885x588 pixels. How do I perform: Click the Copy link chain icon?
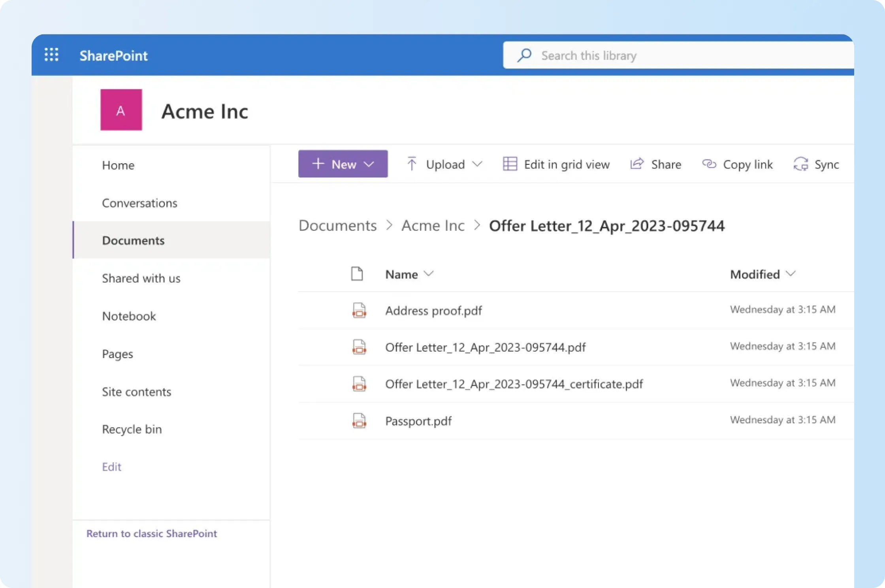pos(709,164)
